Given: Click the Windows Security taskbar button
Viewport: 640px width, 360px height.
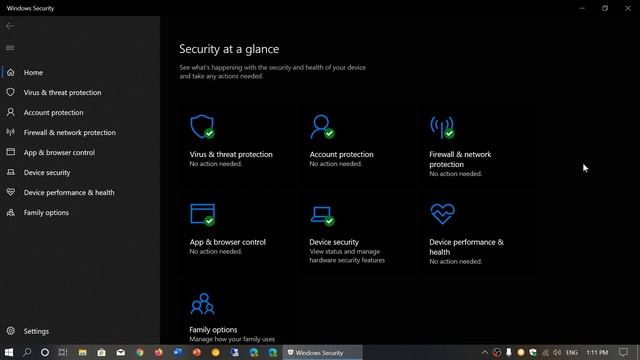Looking at the screenshot, I should [x=322, y=352].
